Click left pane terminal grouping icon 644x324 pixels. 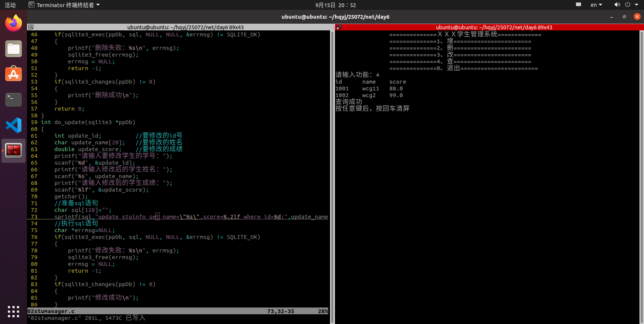click(31, 27)
